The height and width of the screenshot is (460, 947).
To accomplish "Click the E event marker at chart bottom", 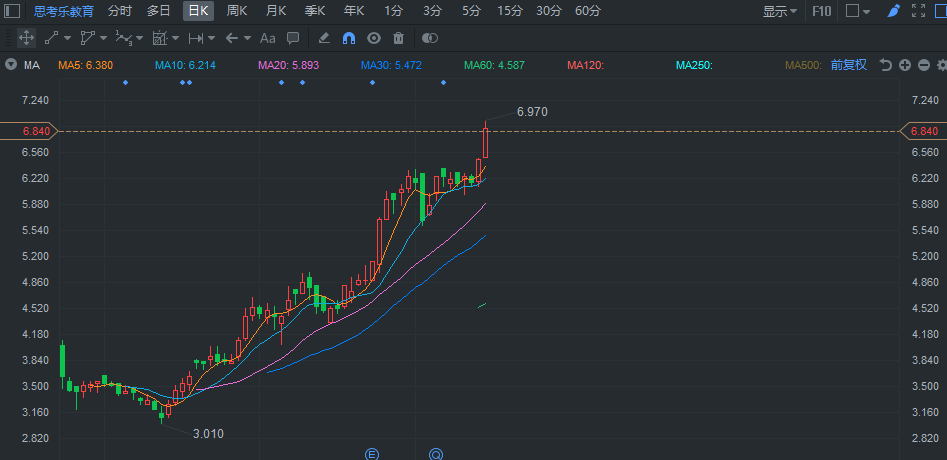I will (372, 454).
